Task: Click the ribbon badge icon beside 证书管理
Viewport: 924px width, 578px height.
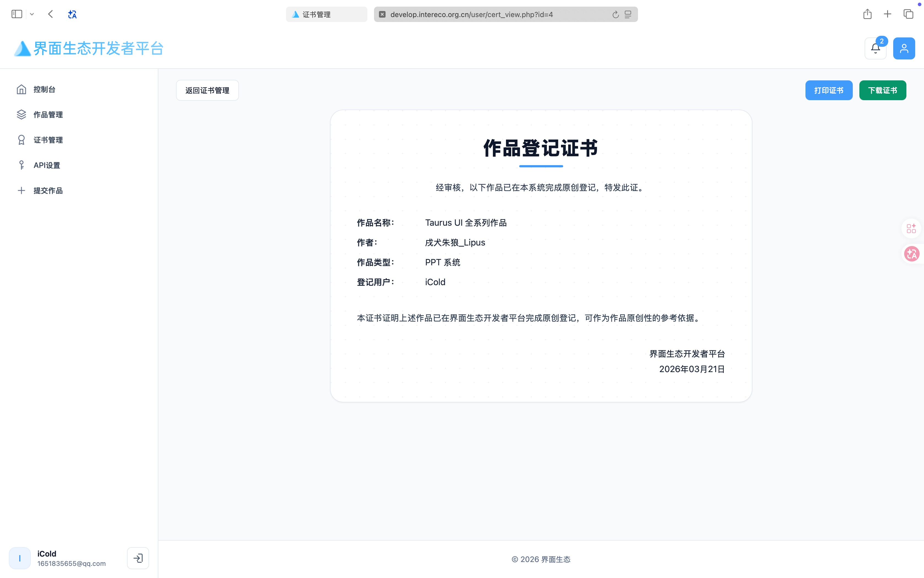Action: (21, 140)
